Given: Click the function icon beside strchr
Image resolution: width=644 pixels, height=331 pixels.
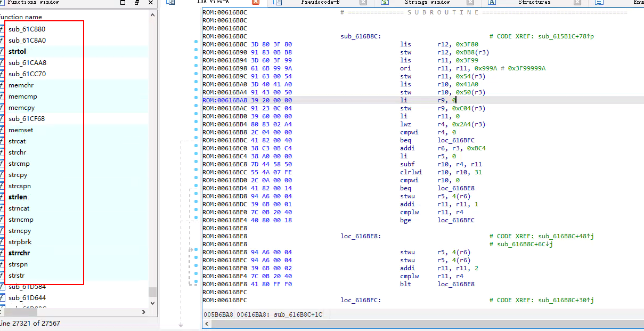Looking at the screenshot, I should [2, 152].
